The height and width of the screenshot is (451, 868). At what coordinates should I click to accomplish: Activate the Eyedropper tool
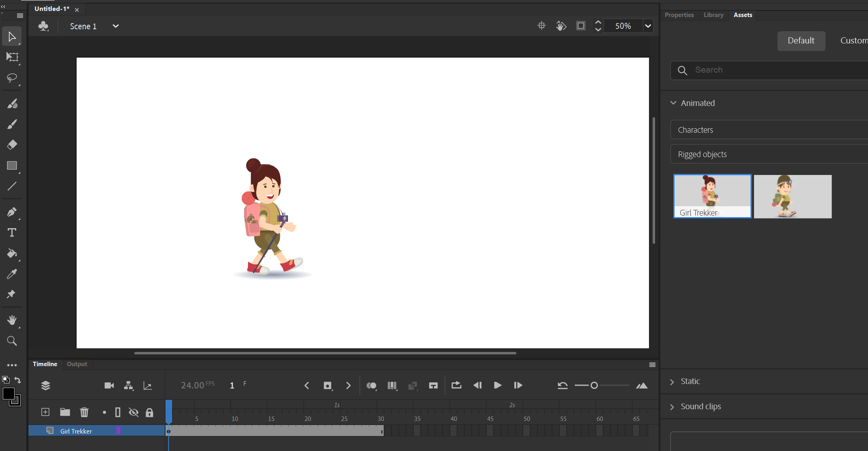12,274
